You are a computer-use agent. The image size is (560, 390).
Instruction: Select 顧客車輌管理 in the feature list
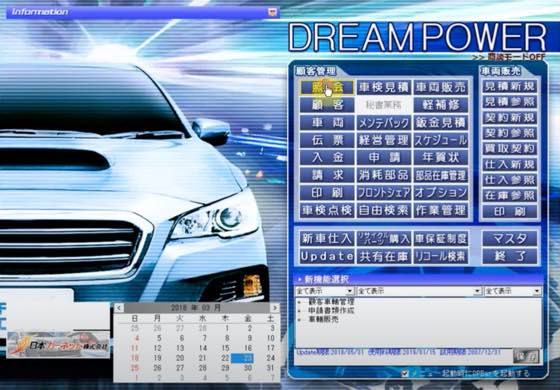331,302
